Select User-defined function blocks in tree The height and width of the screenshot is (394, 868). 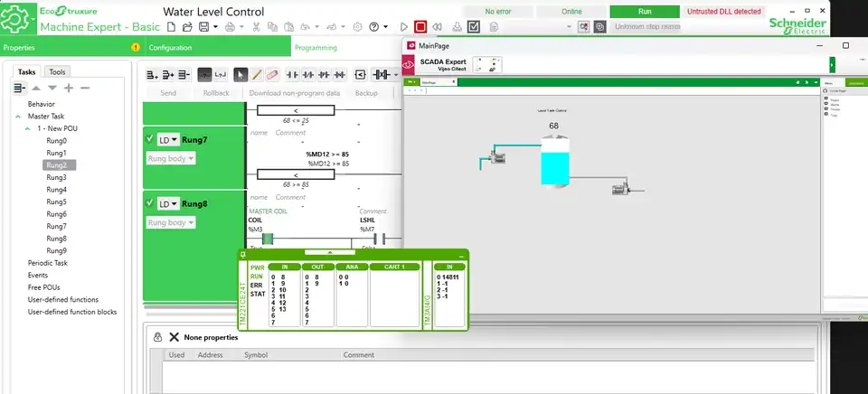pos(72,312)
